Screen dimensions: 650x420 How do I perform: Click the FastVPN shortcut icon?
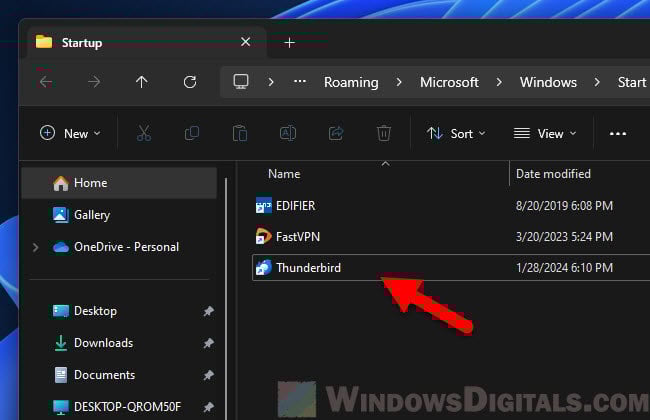pyautogui.click(x=263, y=236)
